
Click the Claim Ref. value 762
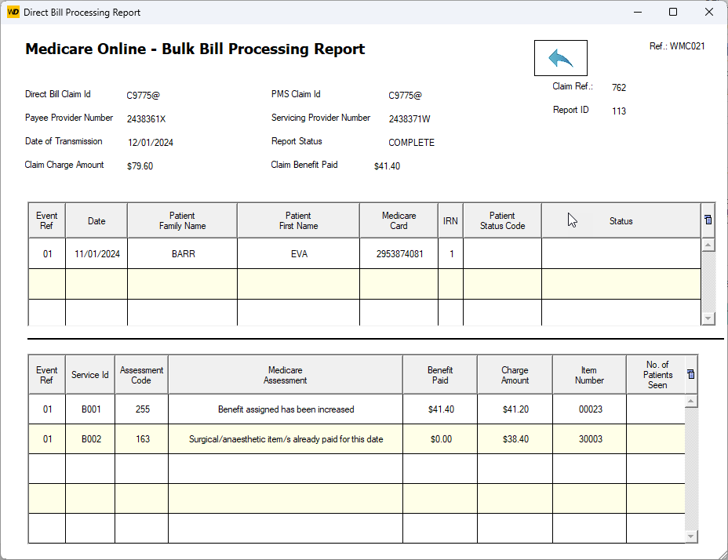[x=619, y=87]
